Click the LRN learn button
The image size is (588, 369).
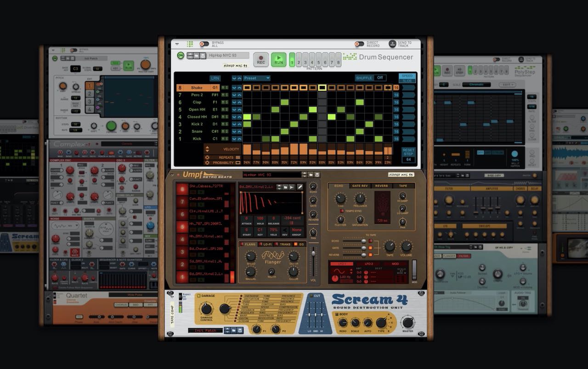point(215,78)
